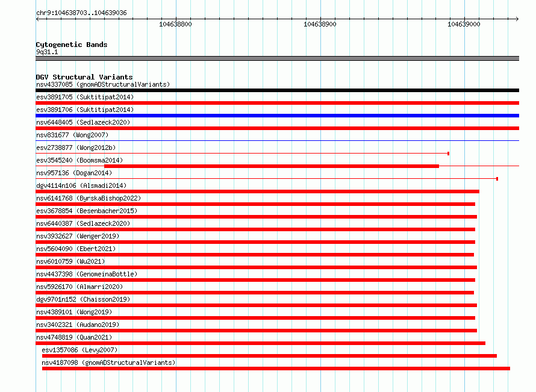This screenshot has height=392, width=536.
Task: Open nsv3932627 (Wenger2019) label
Action: tap(78, 236)
